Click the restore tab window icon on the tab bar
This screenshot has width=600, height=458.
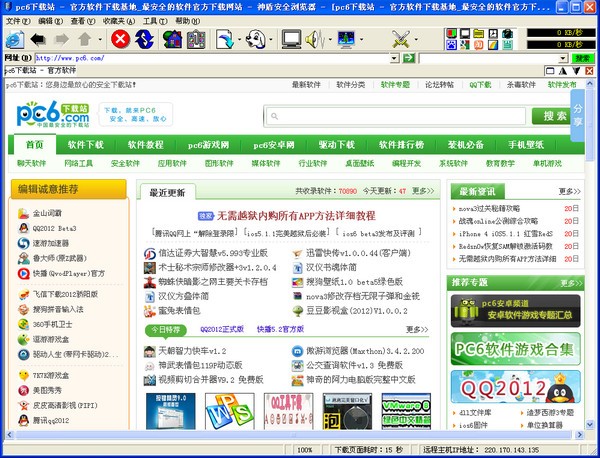[x=550, y=71]
